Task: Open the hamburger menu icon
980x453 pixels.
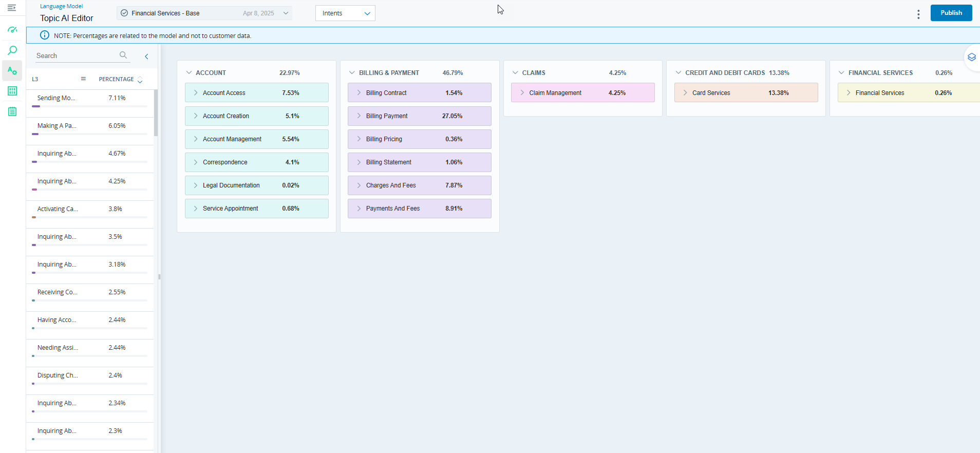Action: pos(12,8)
